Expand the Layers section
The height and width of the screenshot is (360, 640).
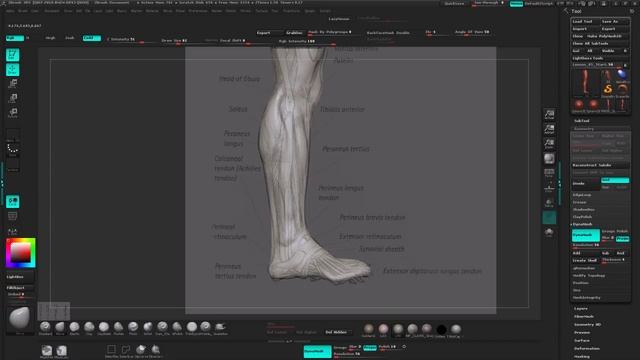point(581,309)
